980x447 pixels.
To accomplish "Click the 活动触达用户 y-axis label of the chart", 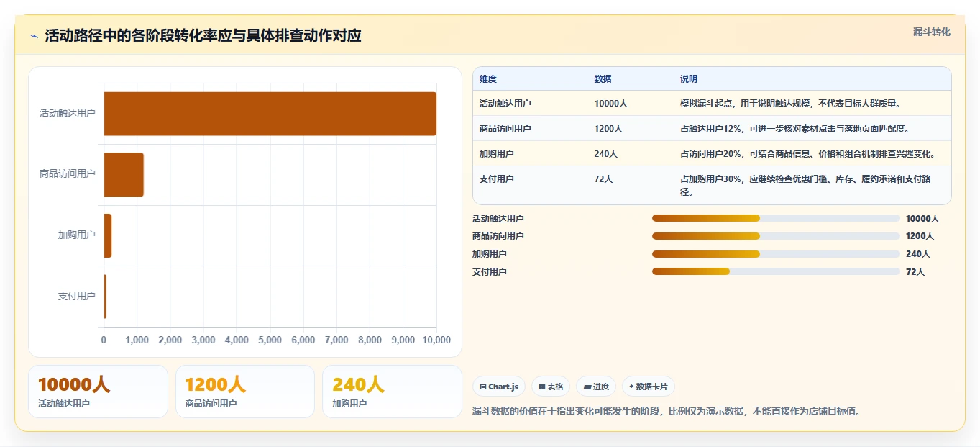I will [68, 114].
